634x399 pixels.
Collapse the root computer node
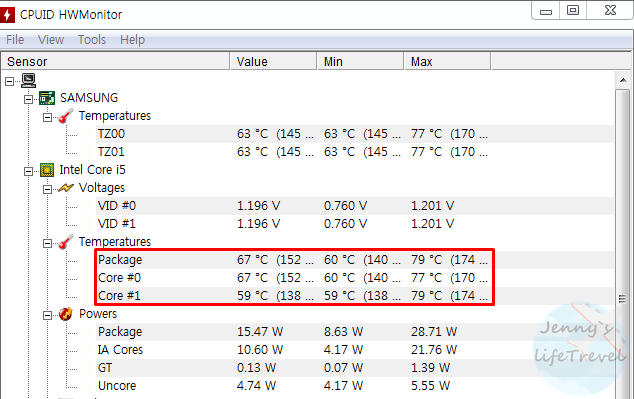click(x=9, y=81)
